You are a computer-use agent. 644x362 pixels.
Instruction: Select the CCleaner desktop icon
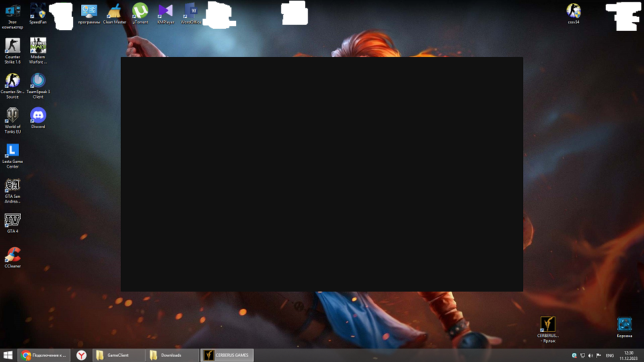12,257
